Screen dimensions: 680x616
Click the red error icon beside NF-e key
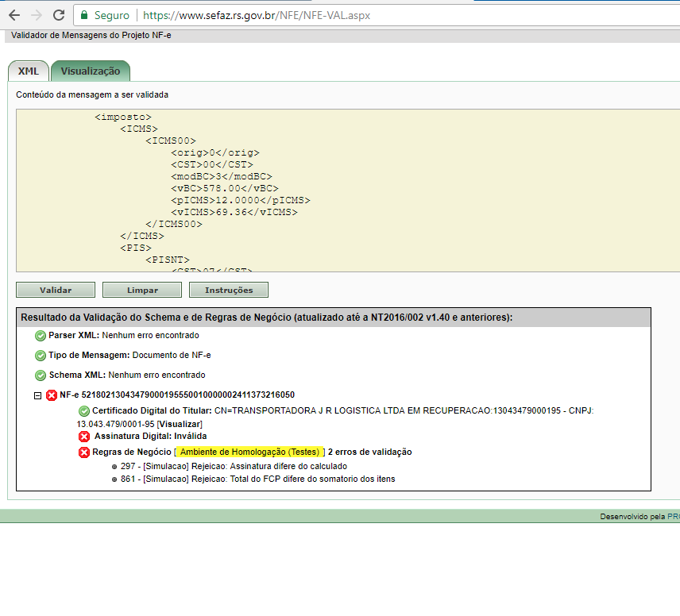pos(52,395)
